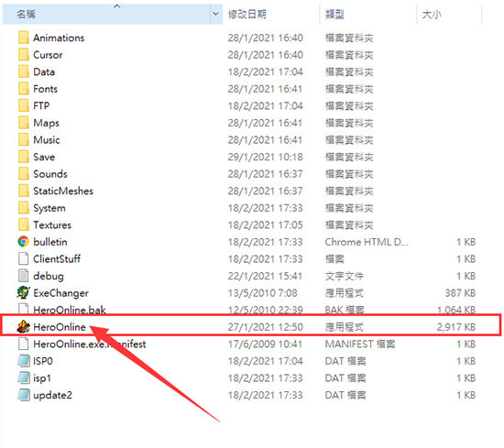This screenshot has height=448, width=504.
Task: Sort files by 修改日期 column header
Action: pos(270,14)
